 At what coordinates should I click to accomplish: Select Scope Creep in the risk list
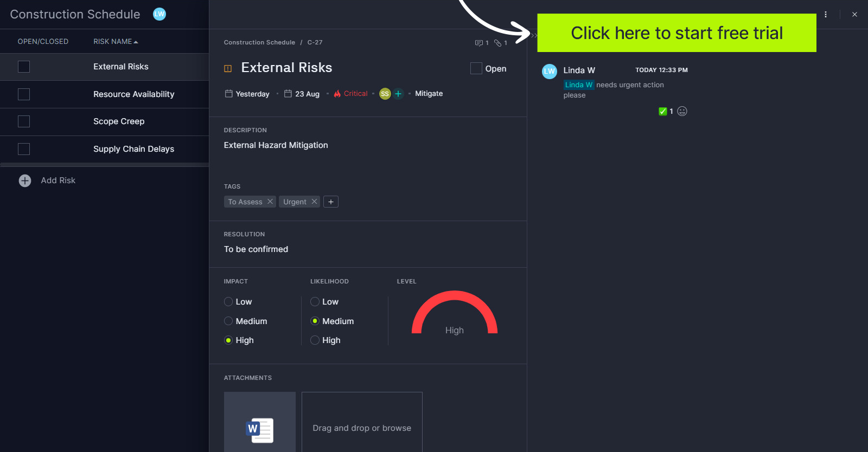point(119,121)
